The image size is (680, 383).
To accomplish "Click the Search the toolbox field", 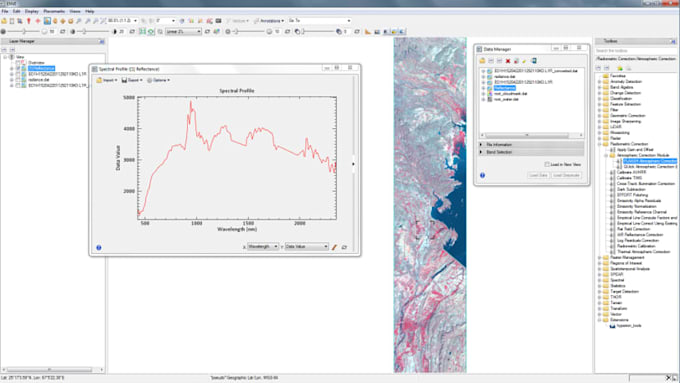I will tap(635, 51).
